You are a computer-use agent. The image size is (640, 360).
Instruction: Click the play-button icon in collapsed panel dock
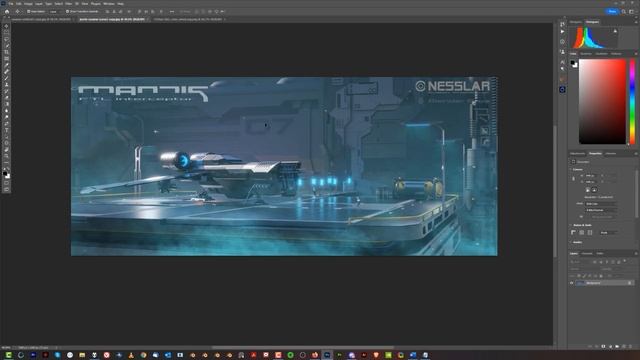(x=562, y=31)
